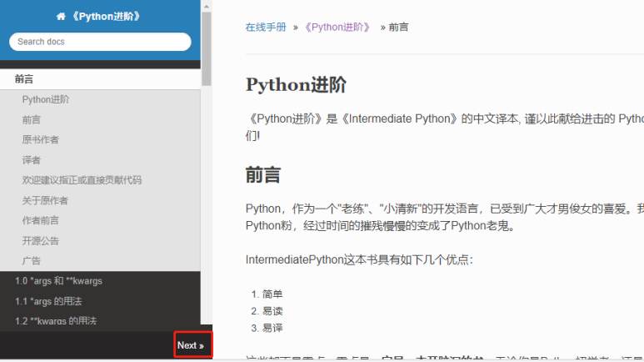Select the current 前言 section header in sidebar

coord(100,79)
